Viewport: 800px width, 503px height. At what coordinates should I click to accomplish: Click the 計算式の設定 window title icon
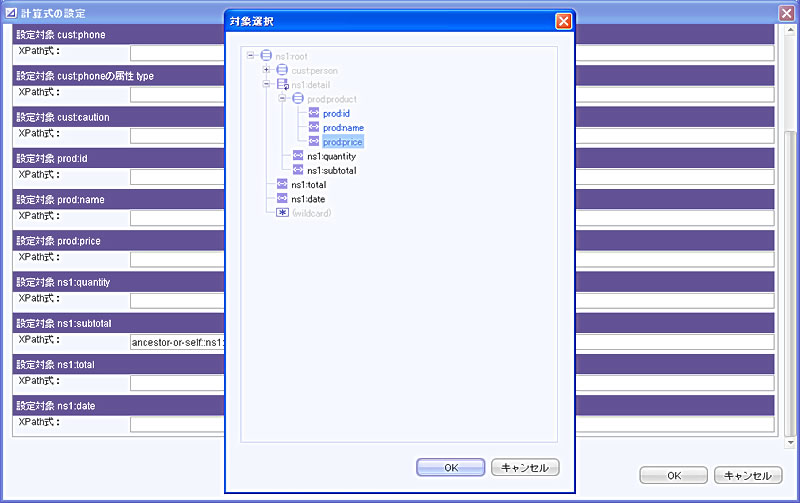point(11,13)
